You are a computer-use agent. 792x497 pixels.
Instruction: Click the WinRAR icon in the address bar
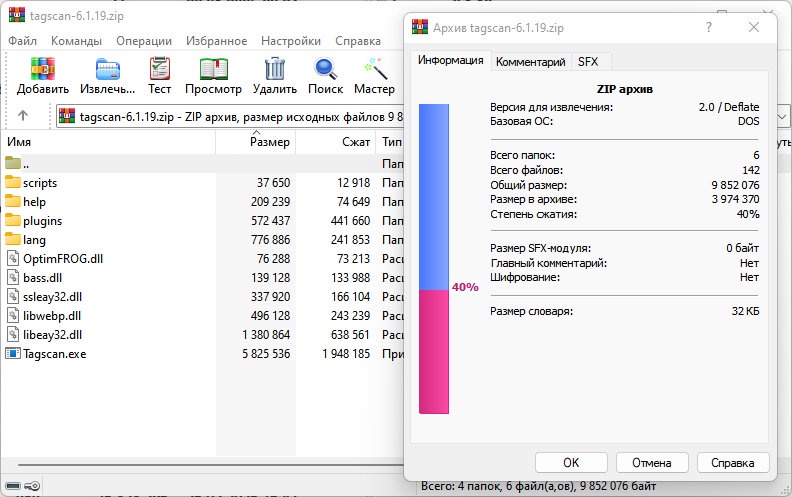pyautogui.click(x=67, y=116)
